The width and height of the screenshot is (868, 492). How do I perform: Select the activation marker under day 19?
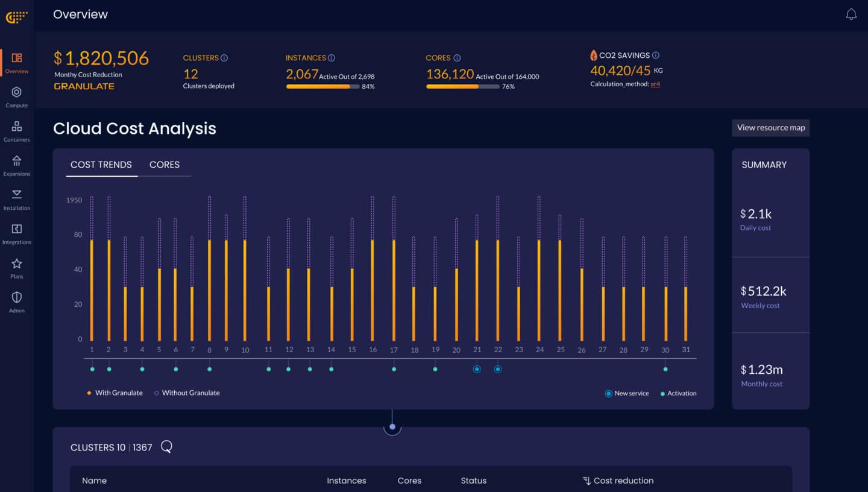click(x=435, y=369)
